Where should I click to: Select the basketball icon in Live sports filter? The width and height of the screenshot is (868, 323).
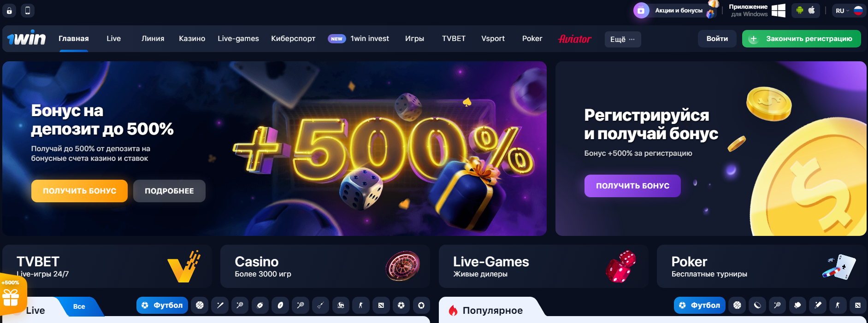[200, 305]
